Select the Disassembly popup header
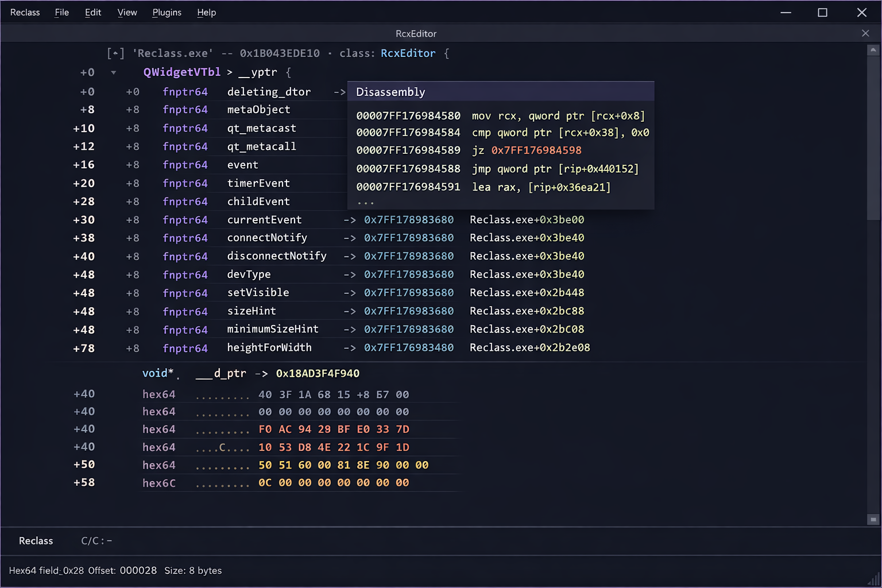882x588 pixels. point(501,92)
